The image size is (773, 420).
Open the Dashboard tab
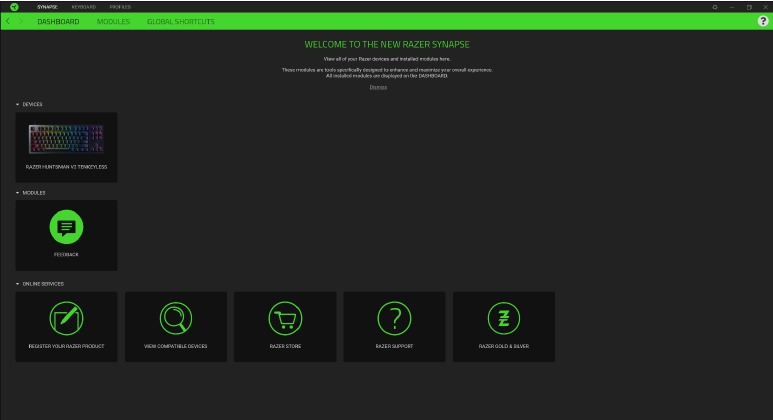pyautogui.click(x=58, y=22)
